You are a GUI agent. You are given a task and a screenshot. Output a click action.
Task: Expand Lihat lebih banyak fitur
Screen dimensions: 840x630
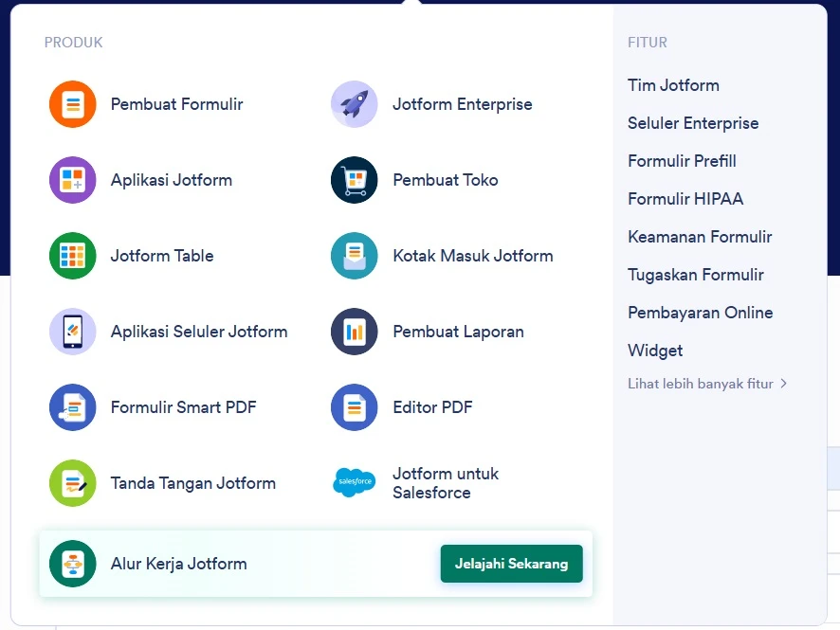(x=702, y=384)
